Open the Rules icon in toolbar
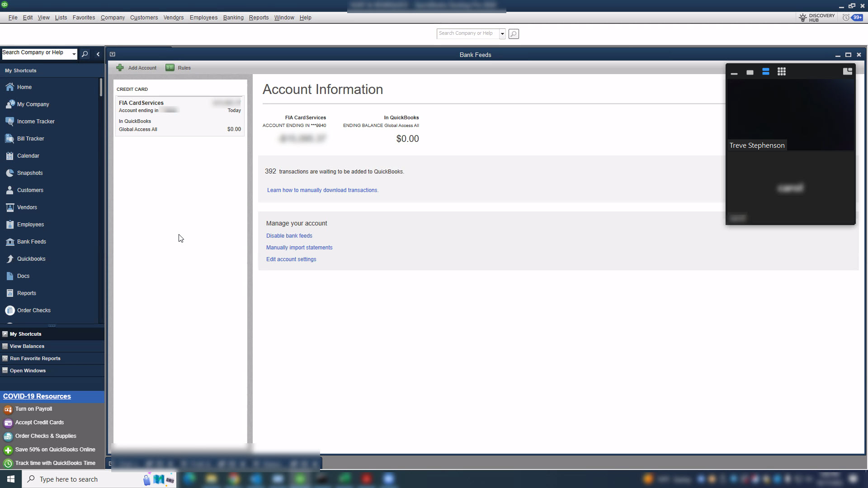The height and width of the screenshot is (488, 868). click(170, 68)
